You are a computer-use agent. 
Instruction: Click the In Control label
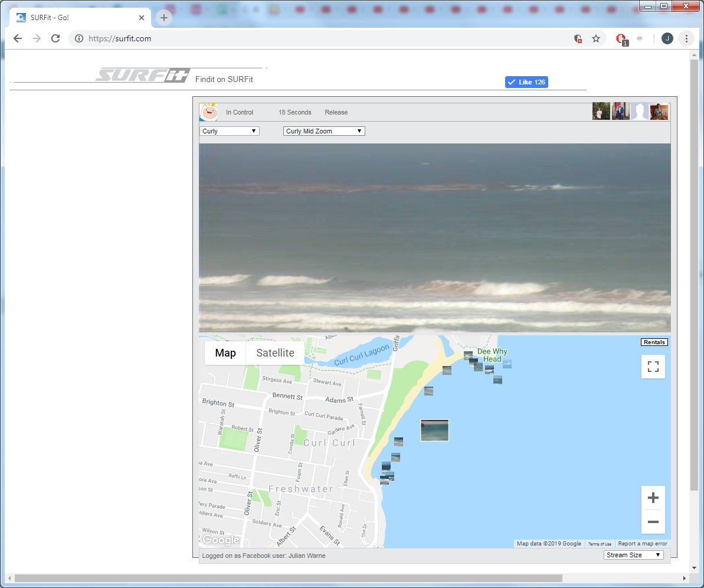(240, 112)
